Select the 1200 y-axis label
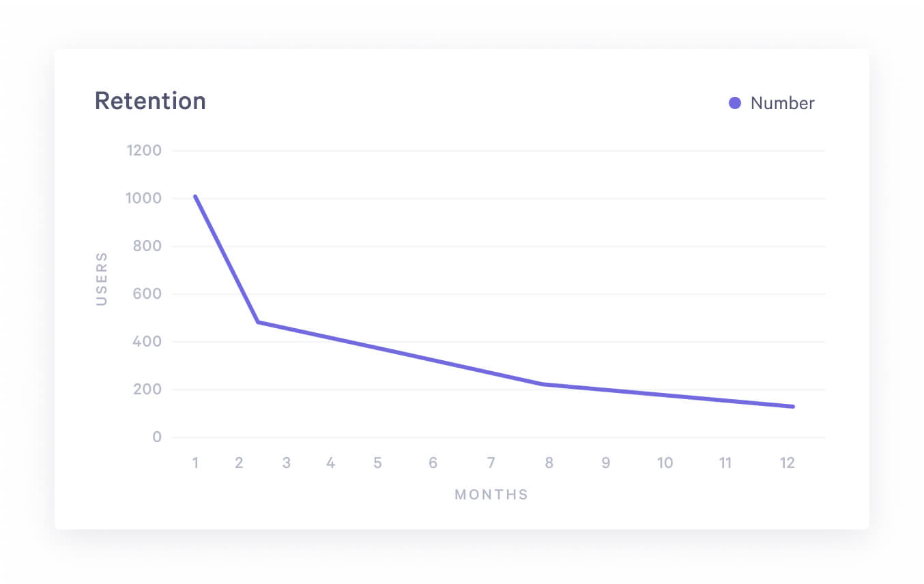924x584 pixels. pos(144,150)
